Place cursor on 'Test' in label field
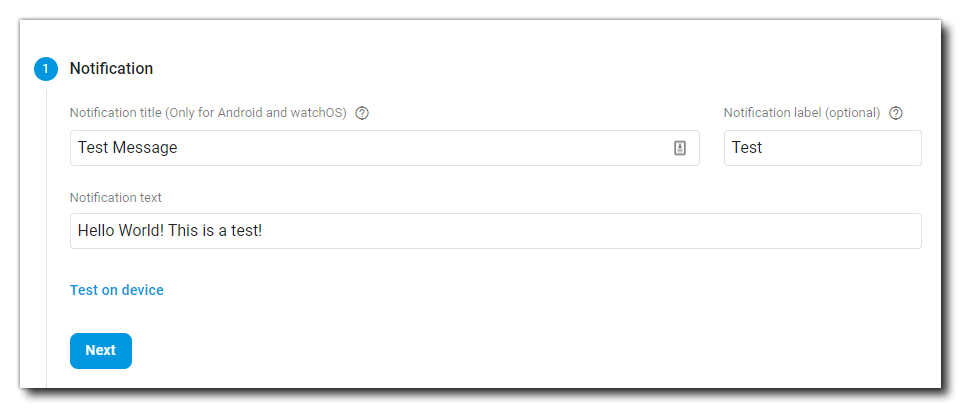The image size is (961, 408). (747, 148)
